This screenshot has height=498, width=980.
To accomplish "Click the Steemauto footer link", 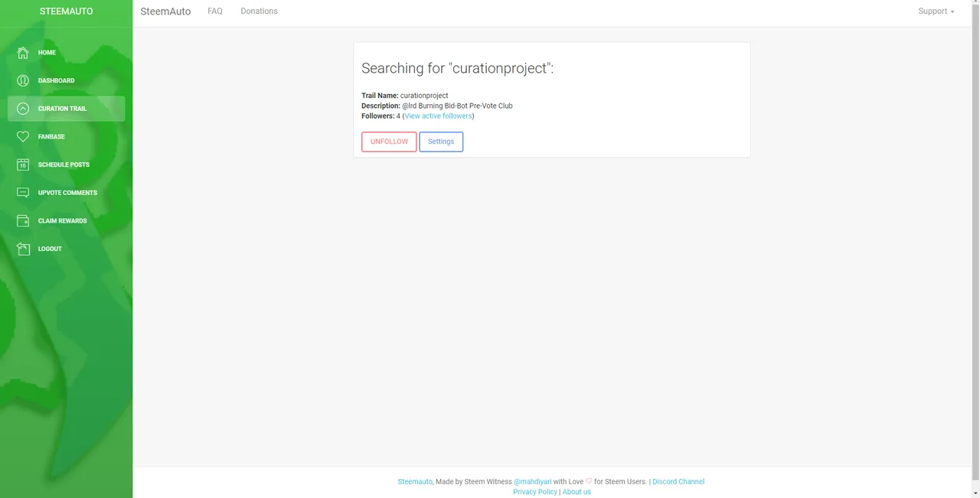I will [415, 482].
